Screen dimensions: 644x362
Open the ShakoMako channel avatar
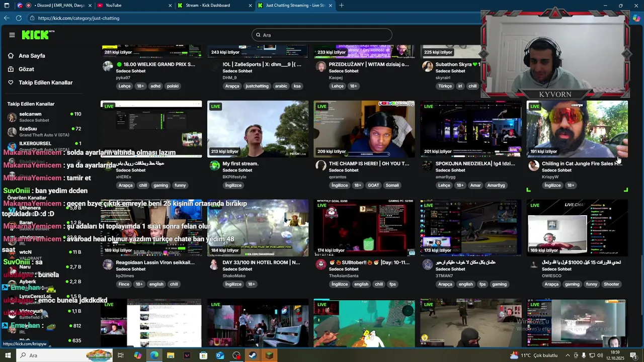point(215,264)
